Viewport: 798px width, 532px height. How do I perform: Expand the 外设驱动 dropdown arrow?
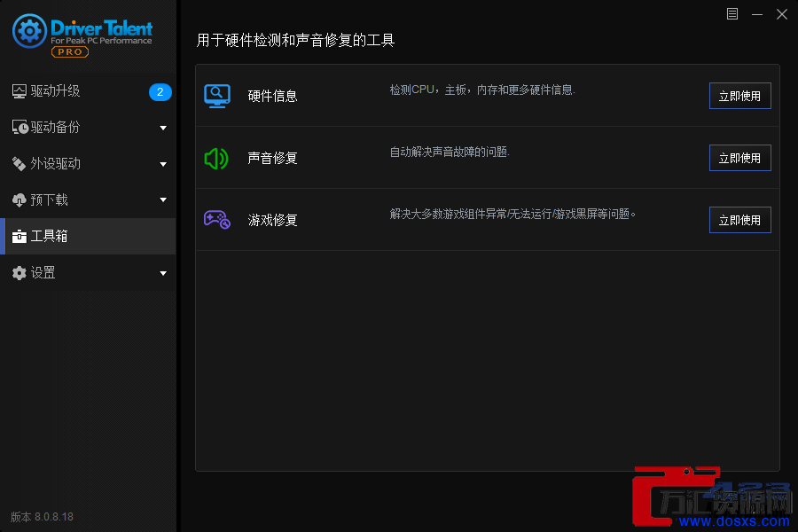tap(163, 164)
